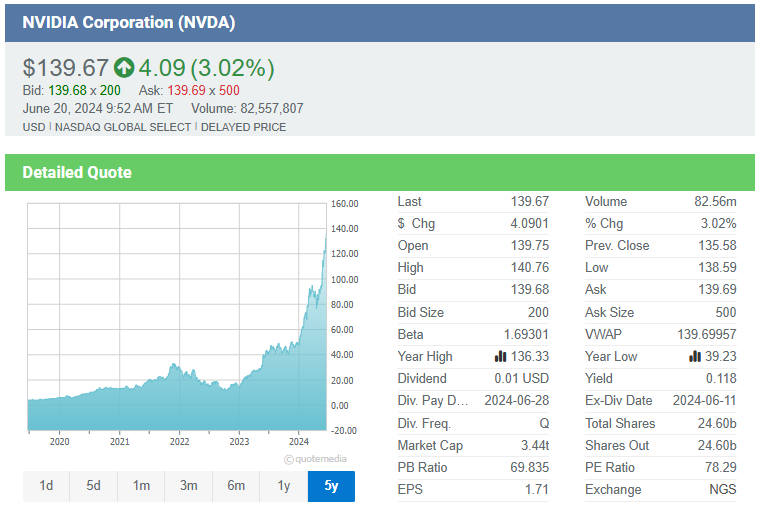
Task: Click the Total Shares value 24.60b
Action: tap(717, 423)
